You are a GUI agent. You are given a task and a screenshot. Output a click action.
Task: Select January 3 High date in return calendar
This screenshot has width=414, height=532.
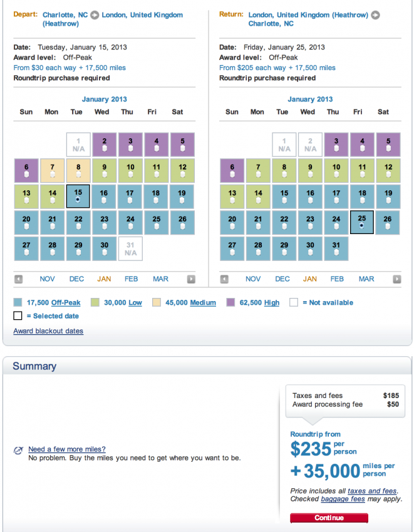336,145
